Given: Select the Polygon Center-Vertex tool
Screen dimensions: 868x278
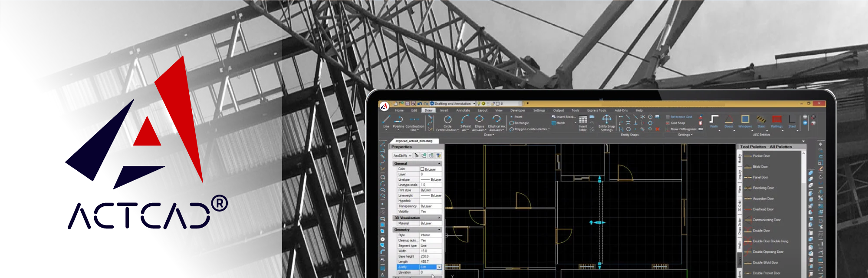Looking at the screenshot, I should [x=529, y=129].
